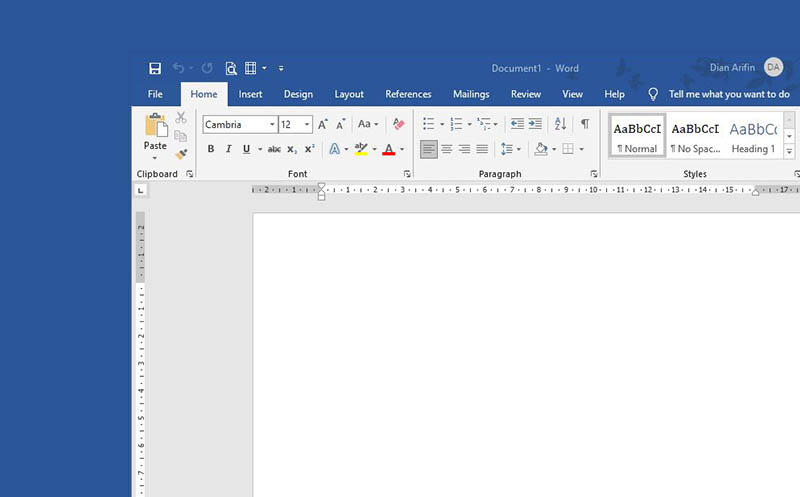Image resolution: width=800 pixels, height=497 pixels.
Task: Click the Cut scissors icon
Action: [x=181, y=117]
